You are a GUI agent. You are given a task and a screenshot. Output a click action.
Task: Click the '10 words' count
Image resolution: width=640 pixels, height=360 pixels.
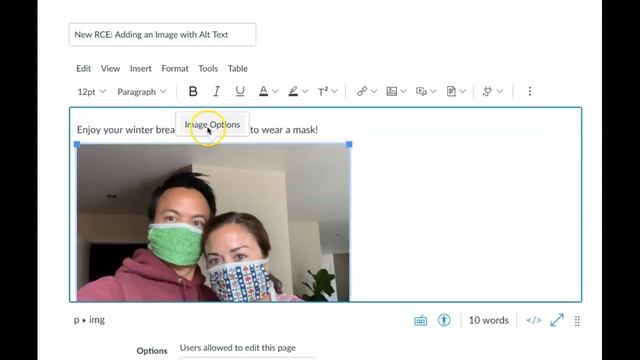[489, 320]
